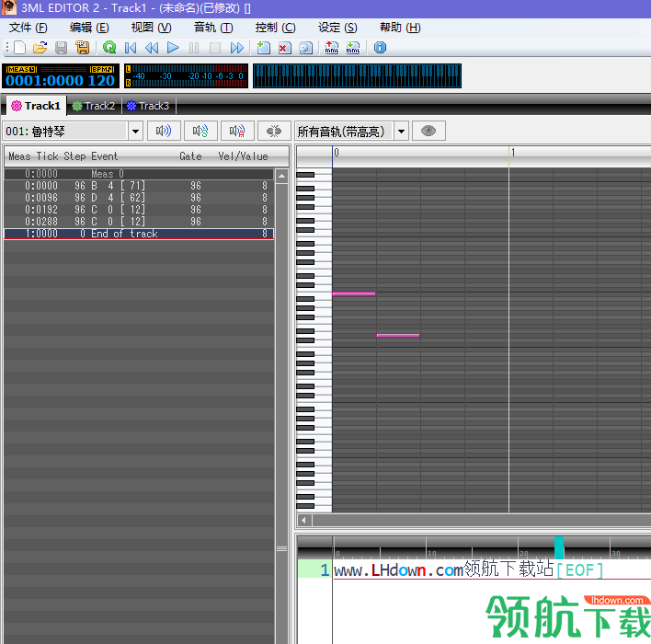Click measure marker 1 on the piano roll ruler
Screen dimensions: 651x644
513,153
